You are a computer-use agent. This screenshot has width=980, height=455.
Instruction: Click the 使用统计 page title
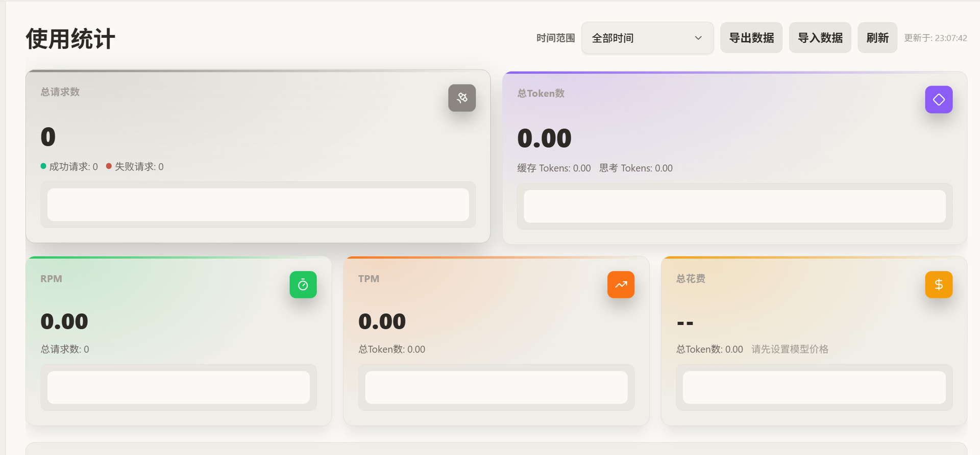click(x=70, y=39)
